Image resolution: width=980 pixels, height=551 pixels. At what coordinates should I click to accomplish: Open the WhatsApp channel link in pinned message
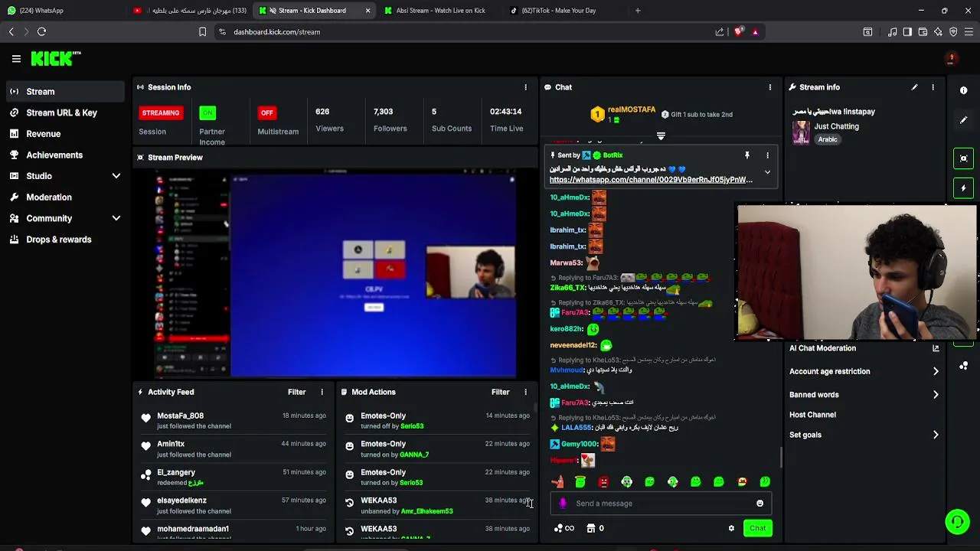coord(651,180)
